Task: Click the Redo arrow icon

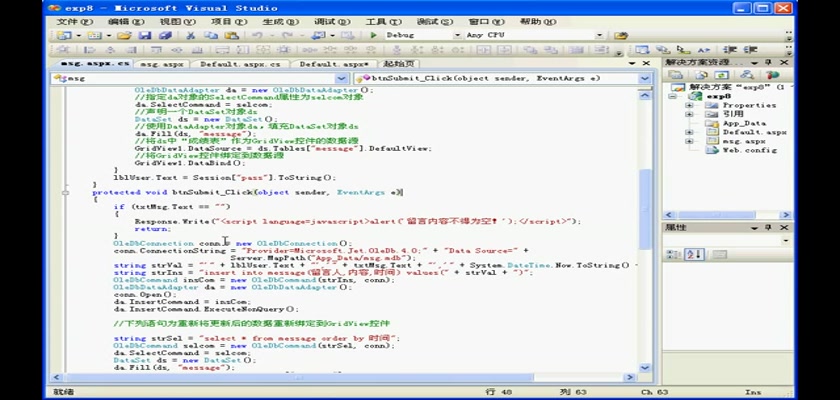Action: [x=287, y=35]
